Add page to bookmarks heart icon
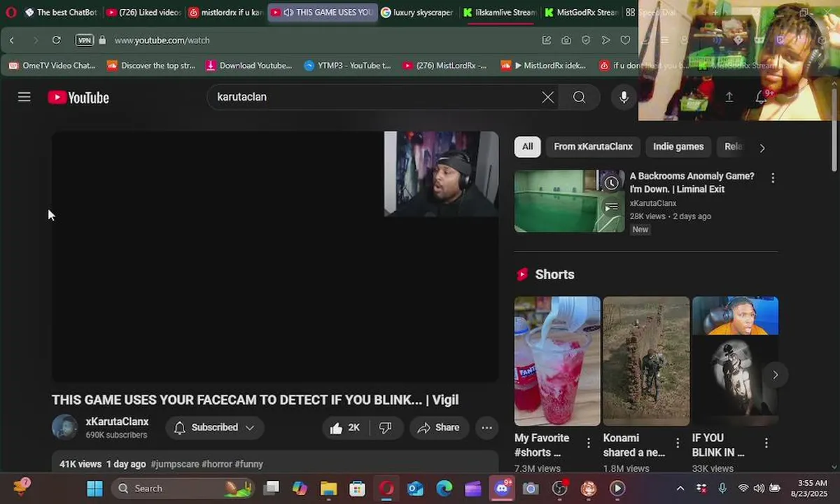Screen dimensions: 840x504 [626, 41]
